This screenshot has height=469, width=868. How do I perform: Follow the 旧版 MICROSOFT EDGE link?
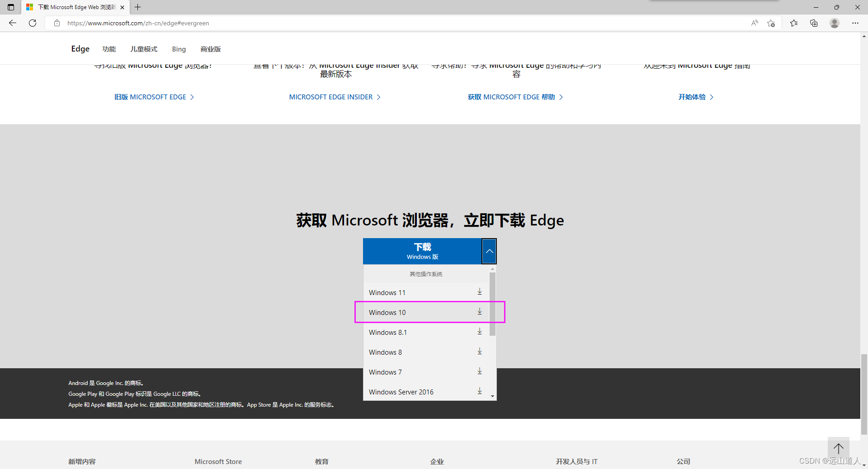154,97
